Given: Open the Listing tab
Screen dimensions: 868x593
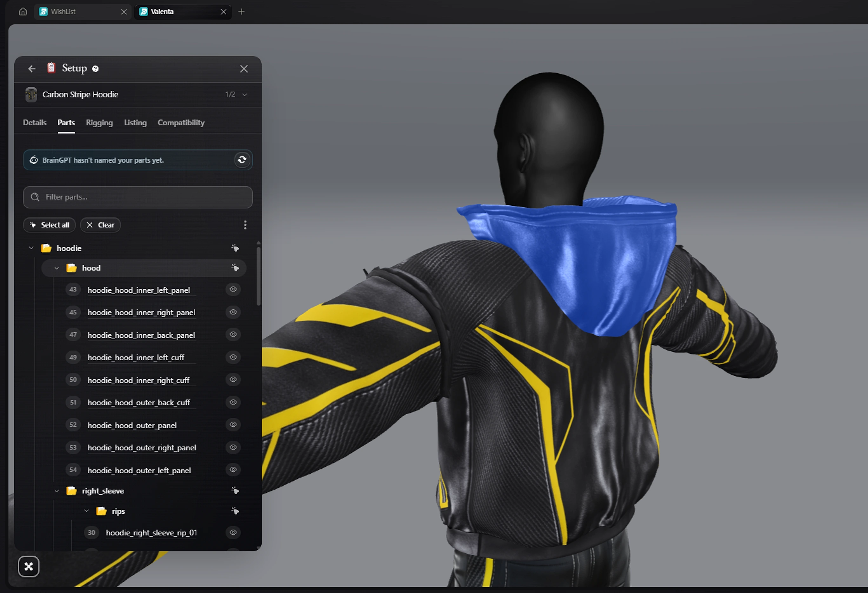Looking at the screenshot, I should (x=135, y=123).
